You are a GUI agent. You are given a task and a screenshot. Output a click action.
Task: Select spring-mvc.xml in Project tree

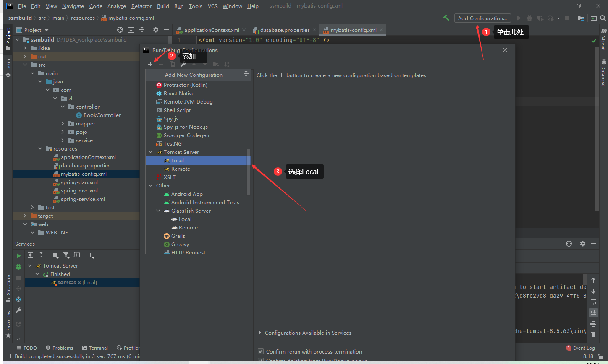(x=76, y=190)
